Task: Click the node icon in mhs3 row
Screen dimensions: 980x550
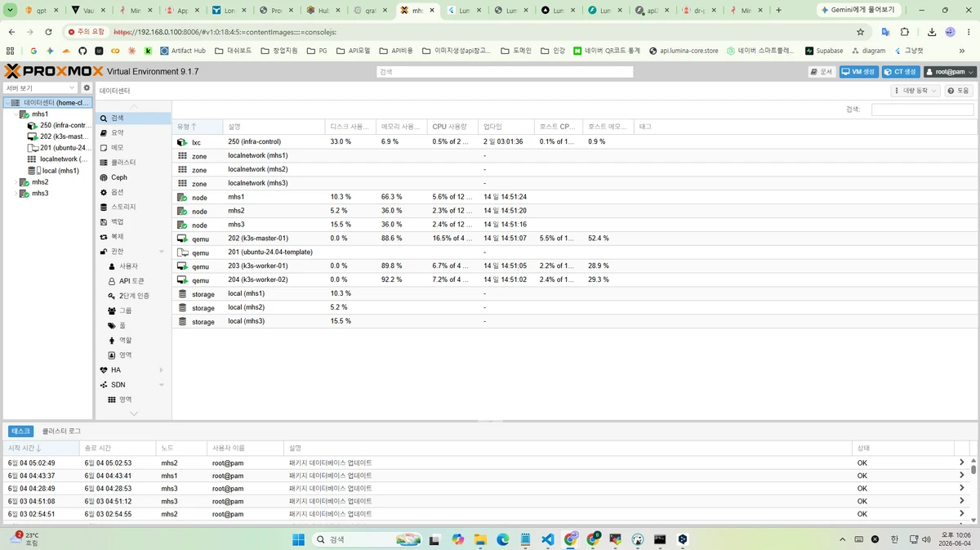Action: coord(182,225)
